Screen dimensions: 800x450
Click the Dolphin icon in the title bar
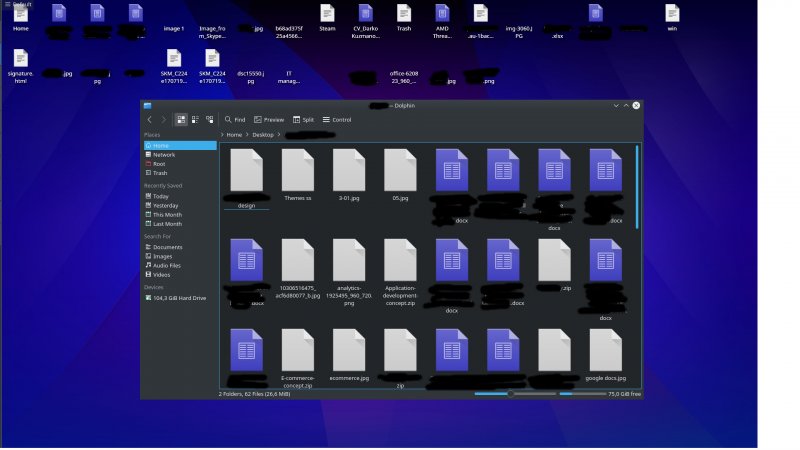[147, 106]
